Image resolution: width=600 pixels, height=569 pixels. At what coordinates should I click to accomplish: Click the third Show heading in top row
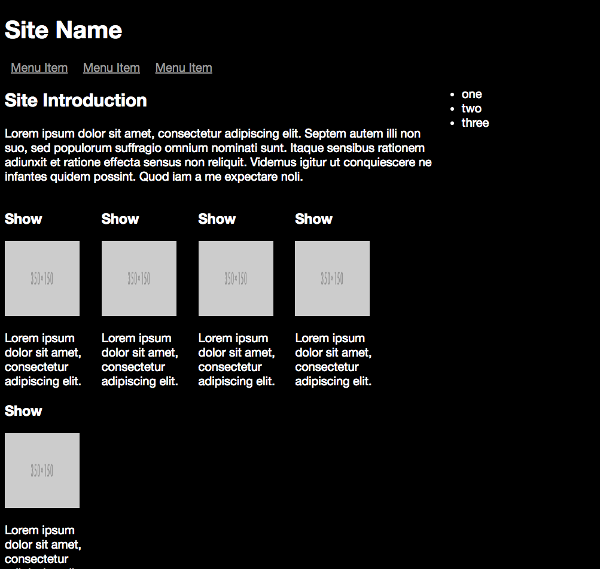[217, 219]
